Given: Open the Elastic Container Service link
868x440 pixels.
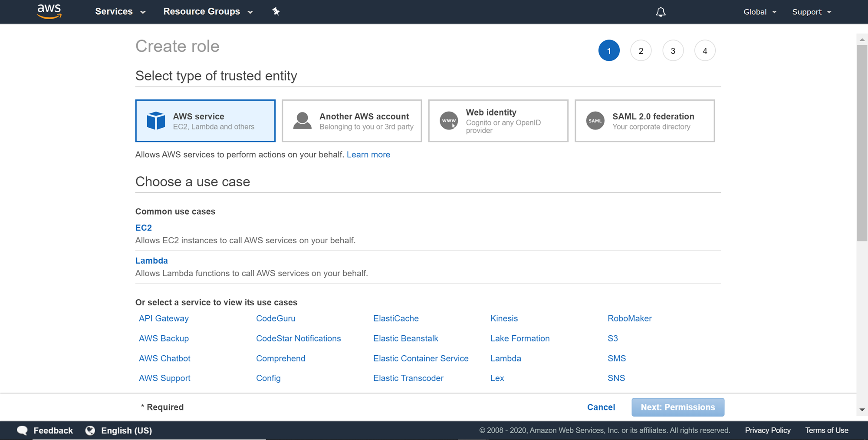Looking at the screenshot, I should tap(421, 358).
